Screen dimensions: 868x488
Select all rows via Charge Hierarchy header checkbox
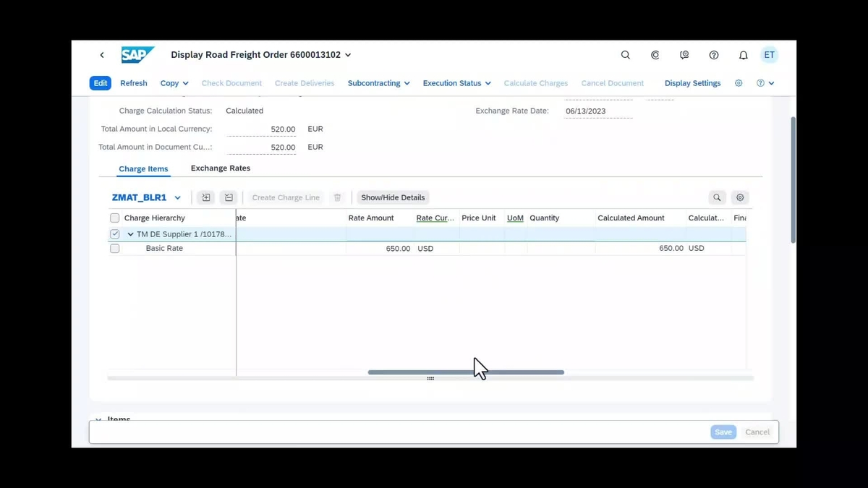point(114,218)
